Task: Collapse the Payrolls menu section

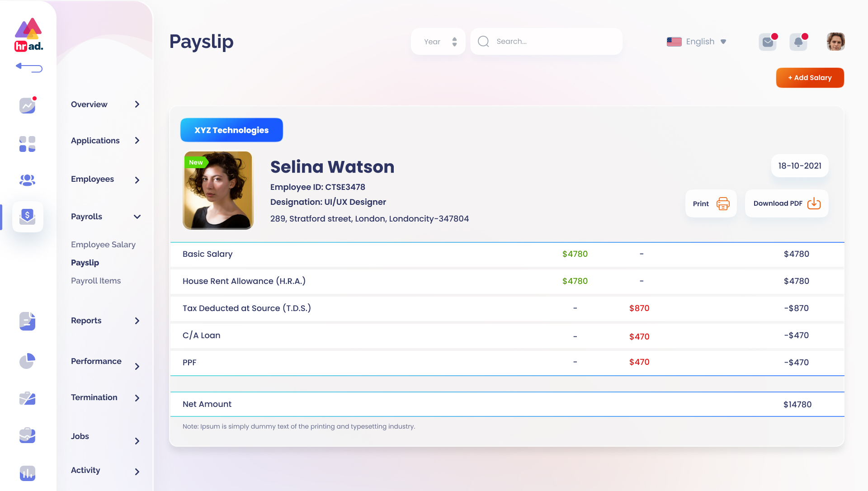Action: (137, 217)
